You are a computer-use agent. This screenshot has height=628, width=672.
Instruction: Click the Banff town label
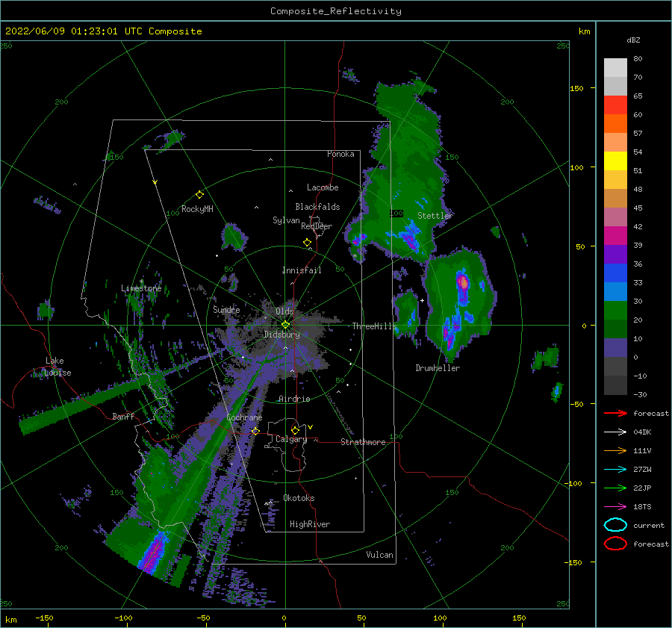click(123, 416)
